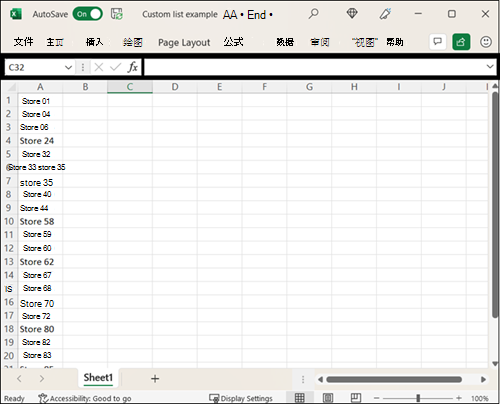Viewport: 500px width, 404px height.
Task: Open the Comments speech bubble icon
Action: pyautogui.click(x=437, y=42)
